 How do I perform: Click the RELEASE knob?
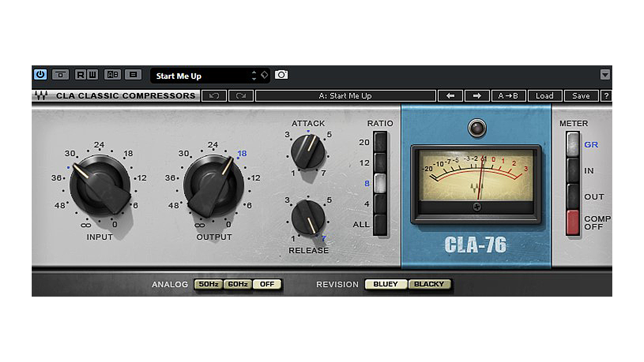(x=308, y=217)
